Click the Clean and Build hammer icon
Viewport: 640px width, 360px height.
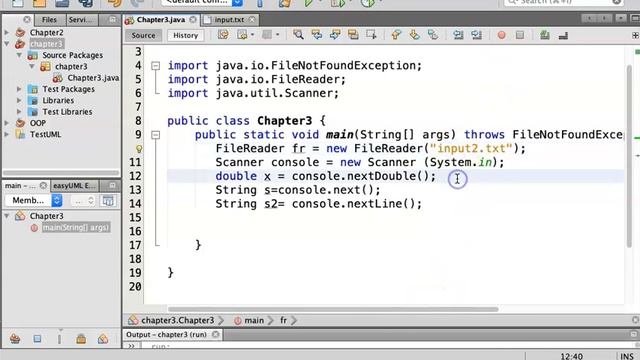point(285,3)
